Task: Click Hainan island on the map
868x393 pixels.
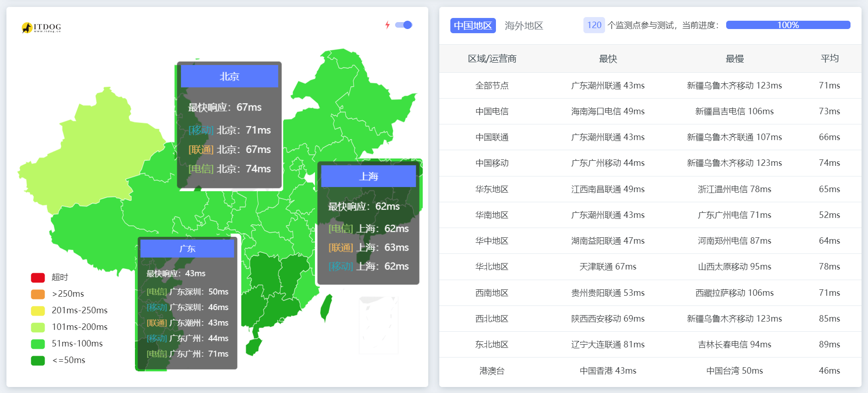Action: click(253, 346)
